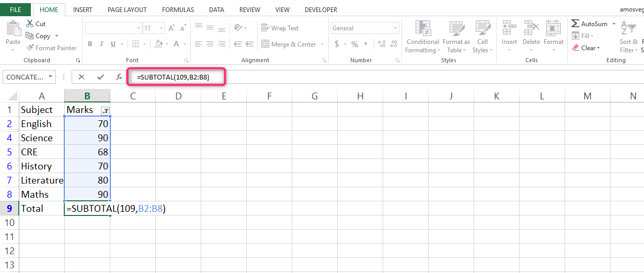Open the Marks column filter dropdown
This screenshot has width=644, height=273.
[105, 110]
